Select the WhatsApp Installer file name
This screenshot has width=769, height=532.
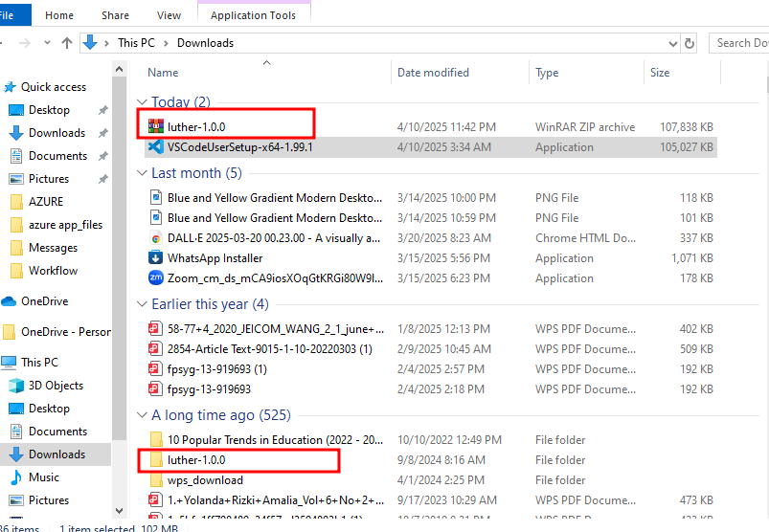tap(215, 258)
